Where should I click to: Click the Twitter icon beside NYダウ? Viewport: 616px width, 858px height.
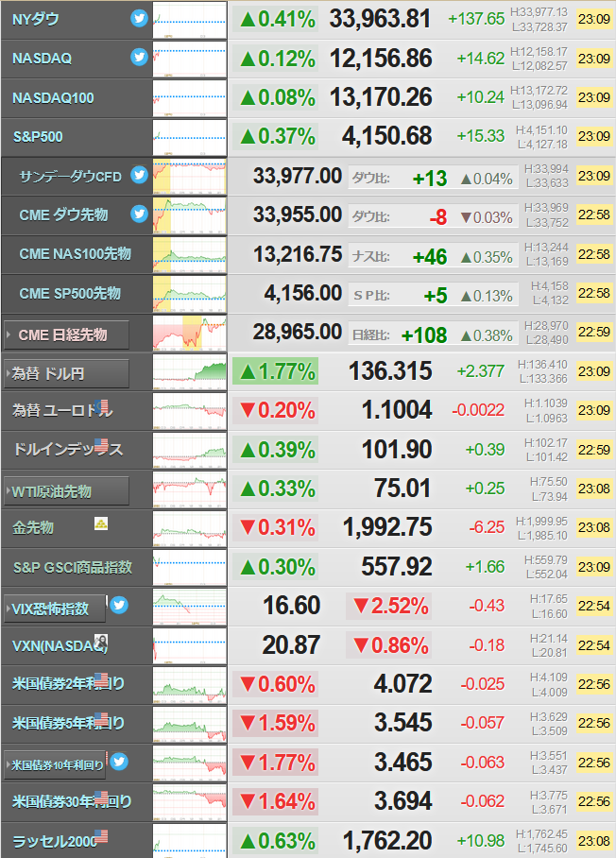pyautogui.click(x=139, y=19)
